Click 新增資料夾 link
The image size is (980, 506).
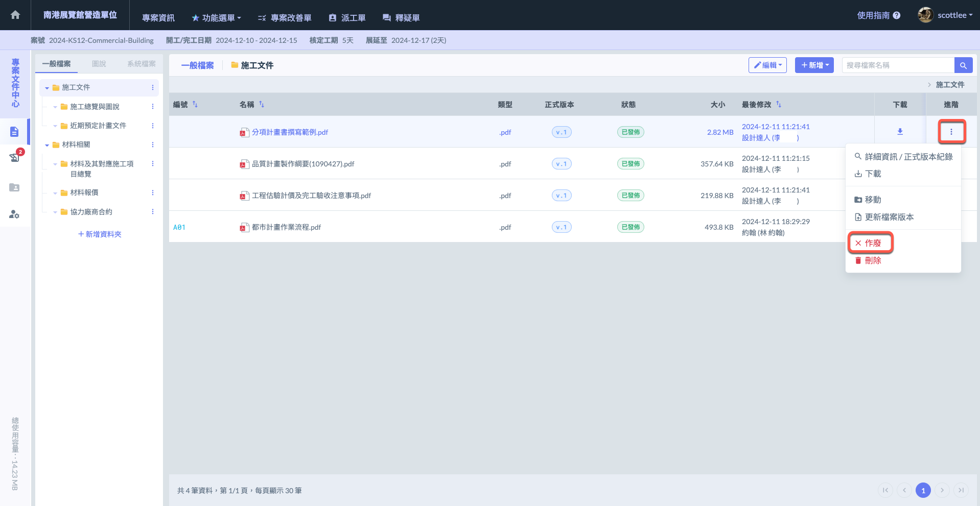(x=100, y=234)
